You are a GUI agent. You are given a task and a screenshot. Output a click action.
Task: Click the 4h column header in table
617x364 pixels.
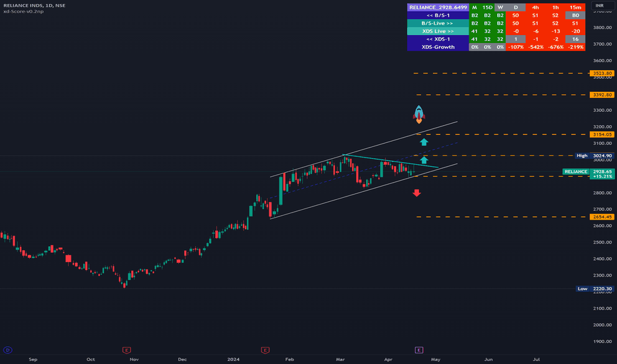pyautogui.click(x=535, y=7)
